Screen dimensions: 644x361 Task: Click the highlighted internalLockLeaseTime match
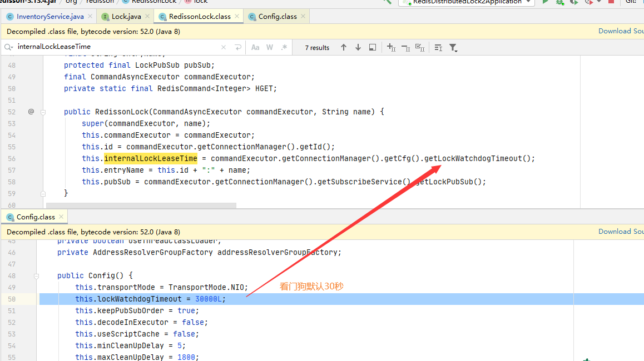151,158
